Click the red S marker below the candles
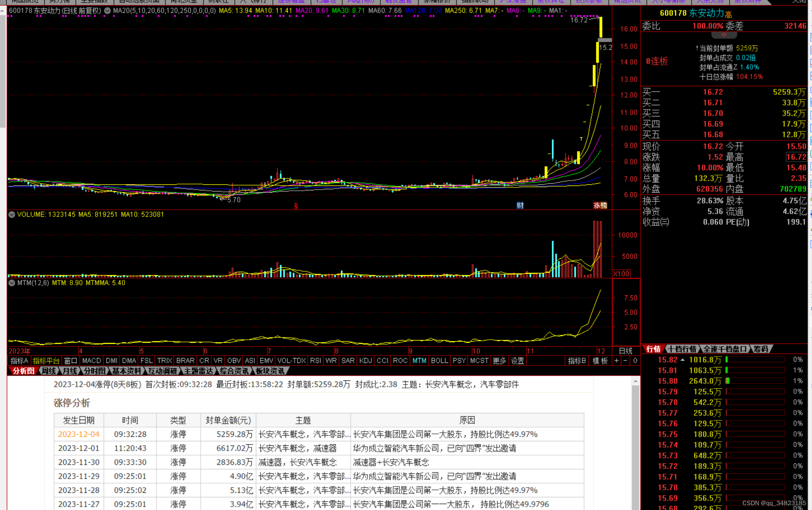The width and height of the screenshot is (812, 510). (296, 206)
